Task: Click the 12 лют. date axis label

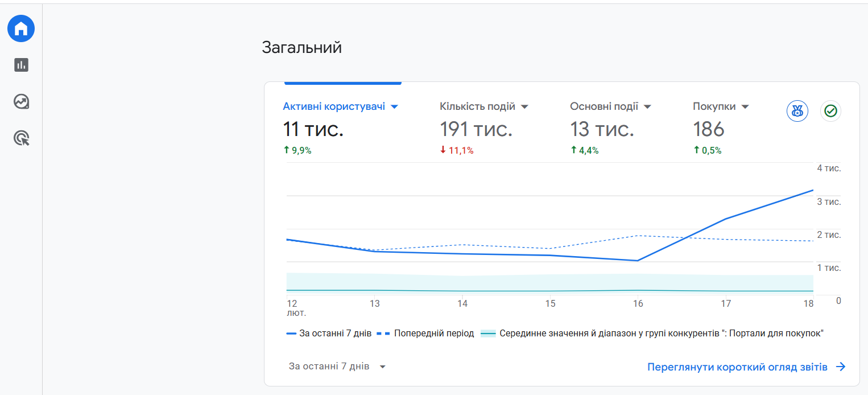Action: [x=296, y=308]
